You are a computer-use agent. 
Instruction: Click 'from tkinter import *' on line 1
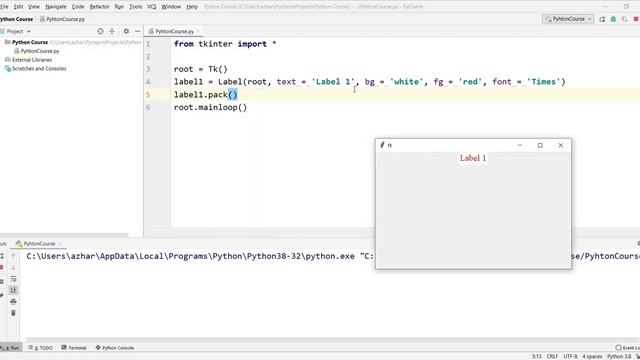pos(225,44)
